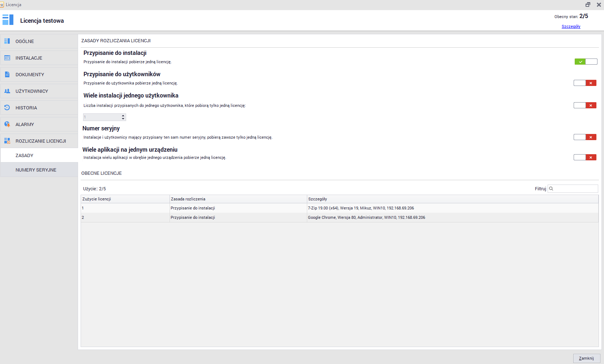This screenshot has width=604, height=364.
Task: Click the Historia clock icon
Action: point(7,108)
